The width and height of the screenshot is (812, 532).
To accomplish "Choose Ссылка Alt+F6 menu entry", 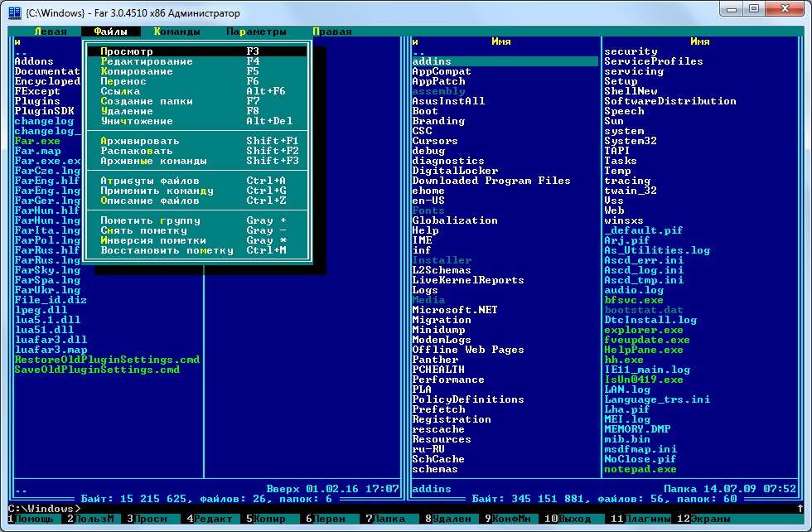I will click(x=197, y=91).
